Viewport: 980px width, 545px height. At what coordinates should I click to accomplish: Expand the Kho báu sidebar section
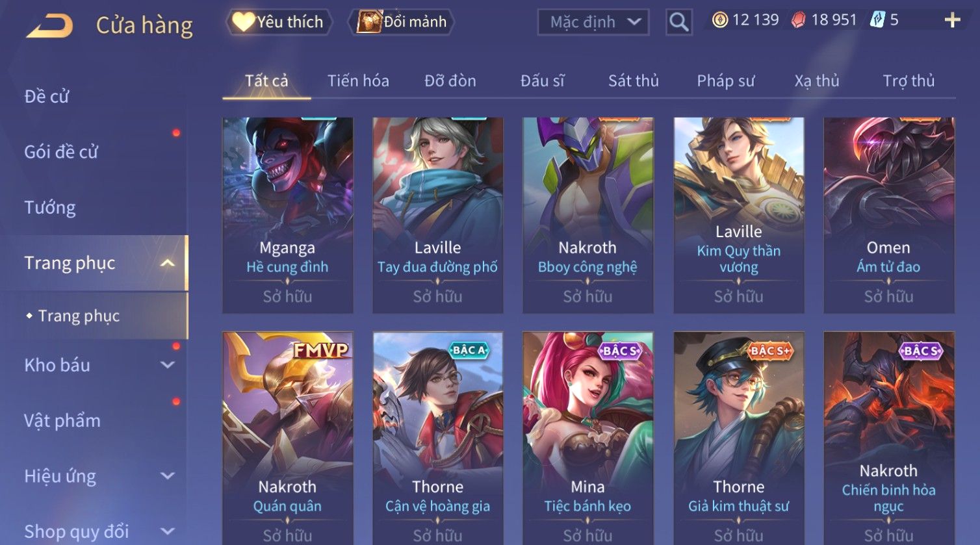tap(167, 365)
